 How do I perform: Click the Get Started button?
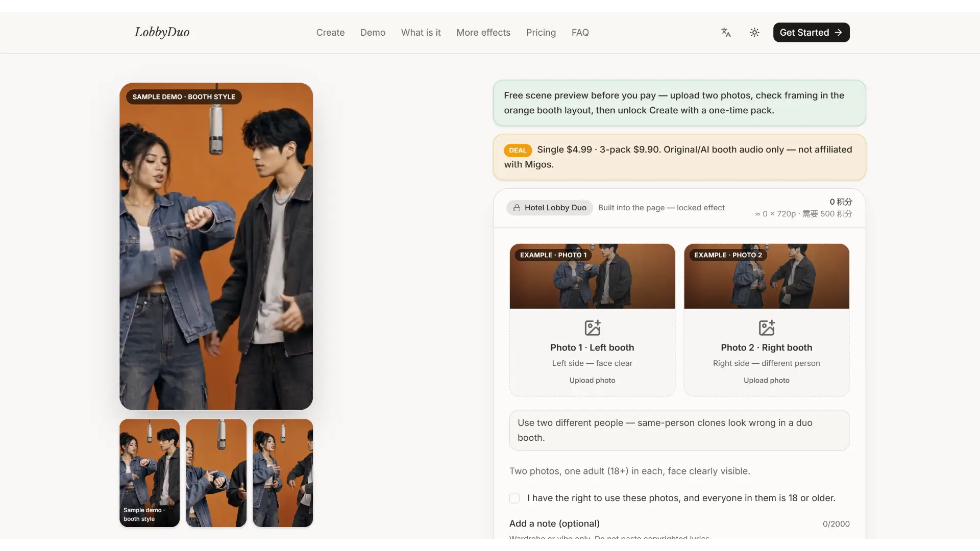811,33
